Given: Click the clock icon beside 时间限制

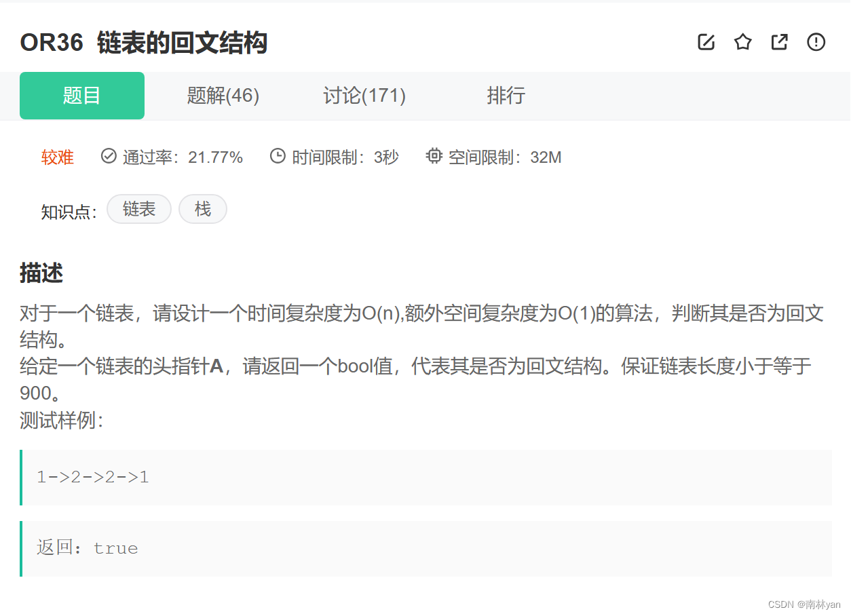Looking at the screenshot, I should point(278,156).
